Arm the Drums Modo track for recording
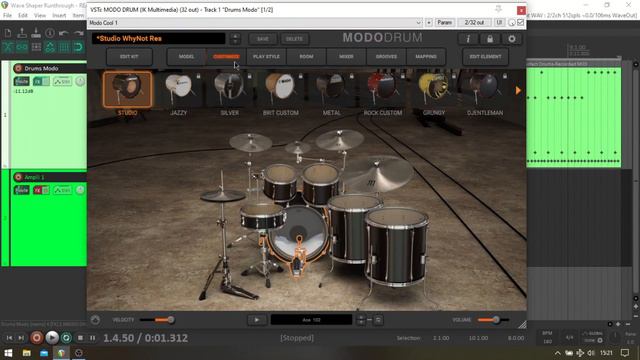 pyautogui.click(x=18, y=68)
